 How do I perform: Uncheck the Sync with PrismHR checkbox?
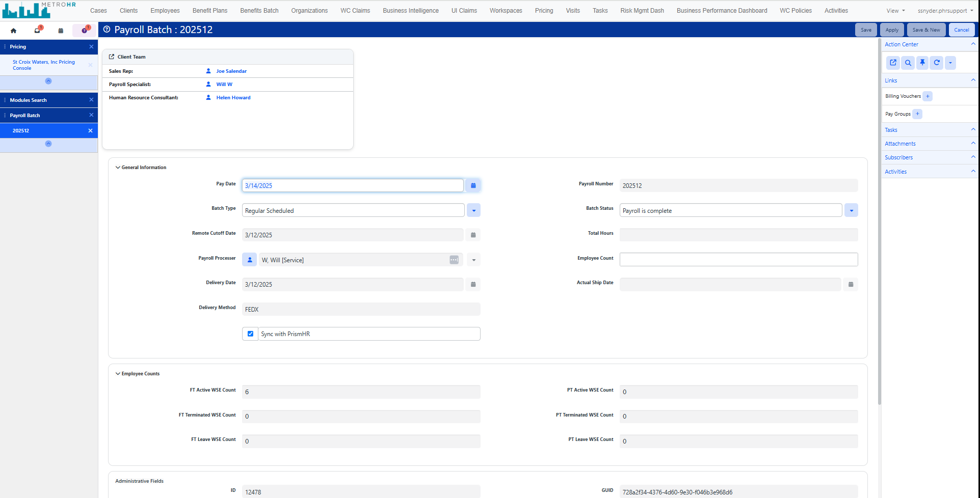coord(250,334)
